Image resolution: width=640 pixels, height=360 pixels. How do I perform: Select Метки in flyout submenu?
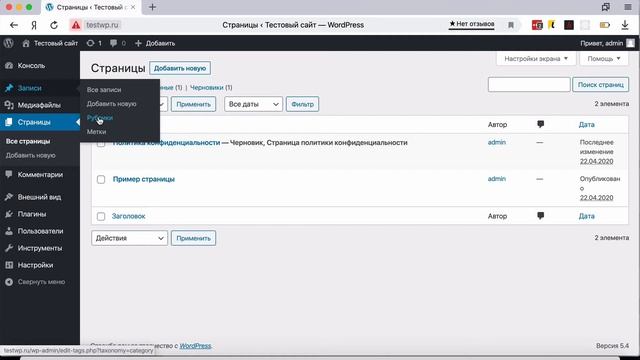96,131
